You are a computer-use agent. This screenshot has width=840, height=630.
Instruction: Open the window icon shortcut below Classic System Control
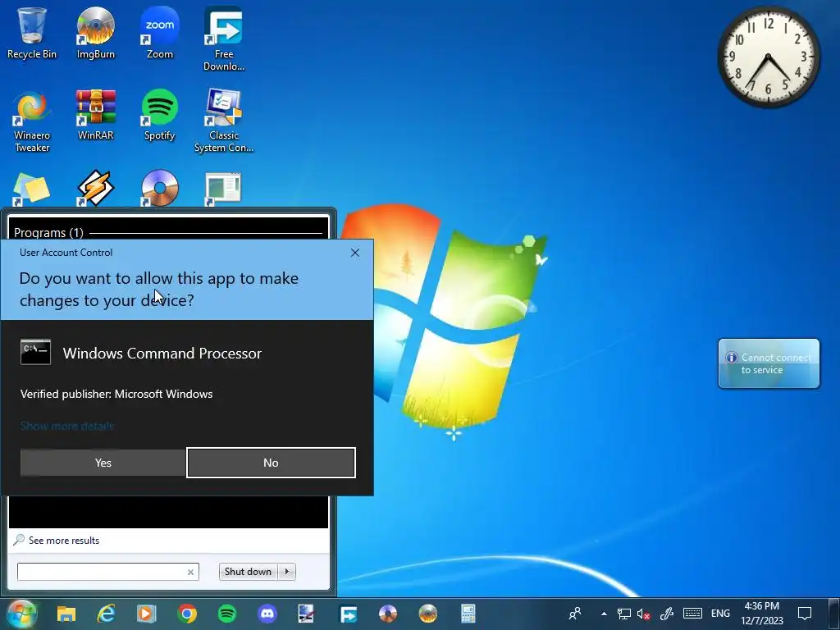point(223,189)
